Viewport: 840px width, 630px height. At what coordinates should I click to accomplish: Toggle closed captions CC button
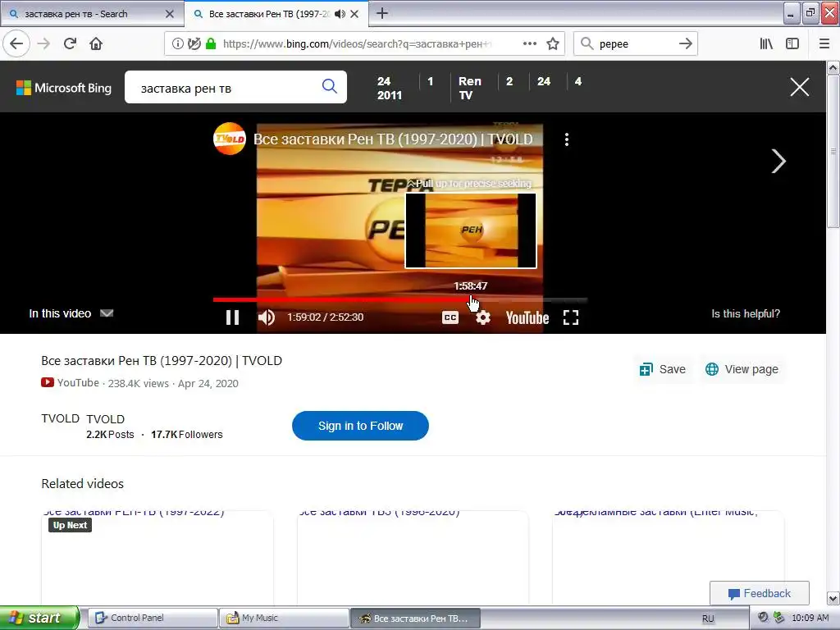click(x=450, y=317)
